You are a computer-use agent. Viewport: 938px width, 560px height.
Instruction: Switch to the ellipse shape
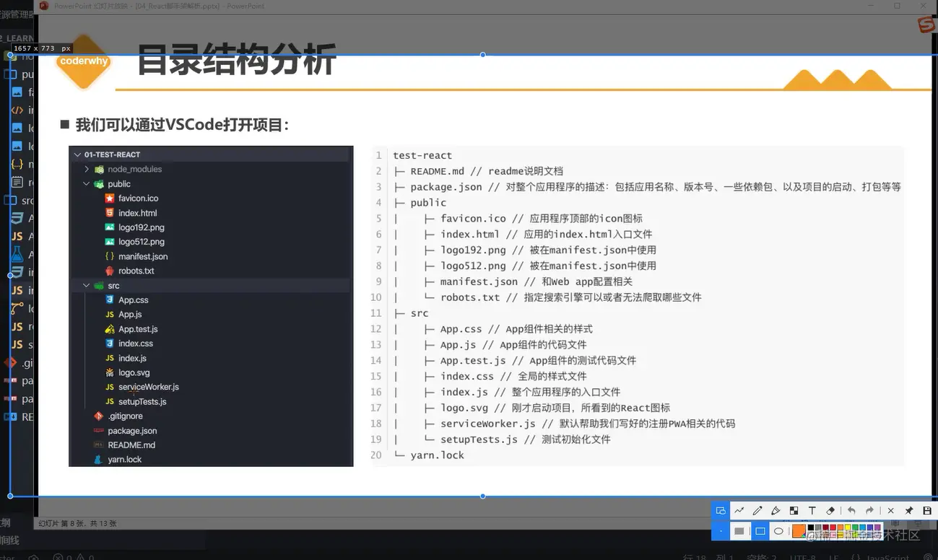click(778, 531)
